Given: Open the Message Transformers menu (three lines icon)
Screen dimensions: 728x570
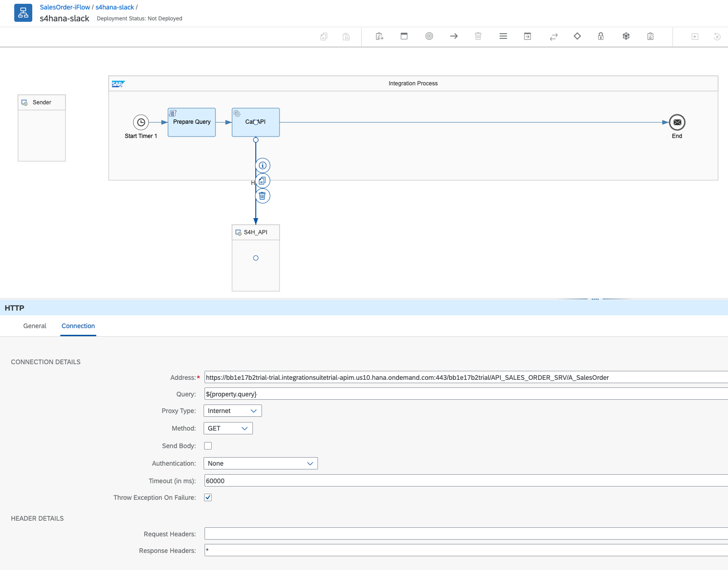Looking at the screenshot, I should pyautogui.click(x=504, y=36).
